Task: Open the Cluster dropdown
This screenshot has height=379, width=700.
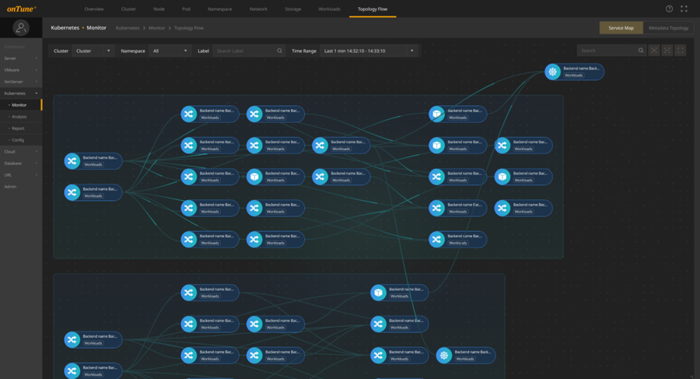Action: (x=93, y=51)
